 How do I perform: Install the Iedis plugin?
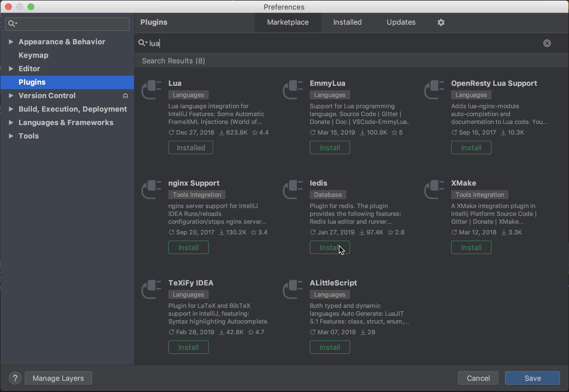click(x=330, y=248)
